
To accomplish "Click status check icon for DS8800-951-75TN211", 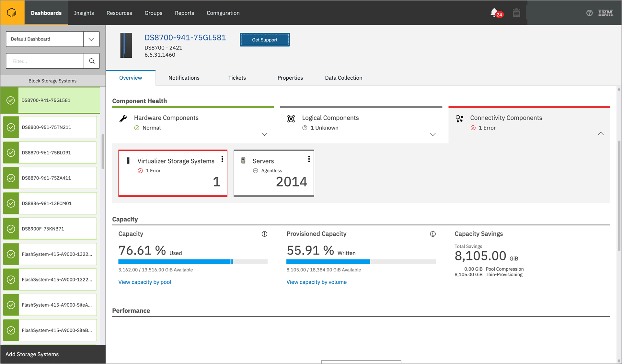I will point(11,127).
